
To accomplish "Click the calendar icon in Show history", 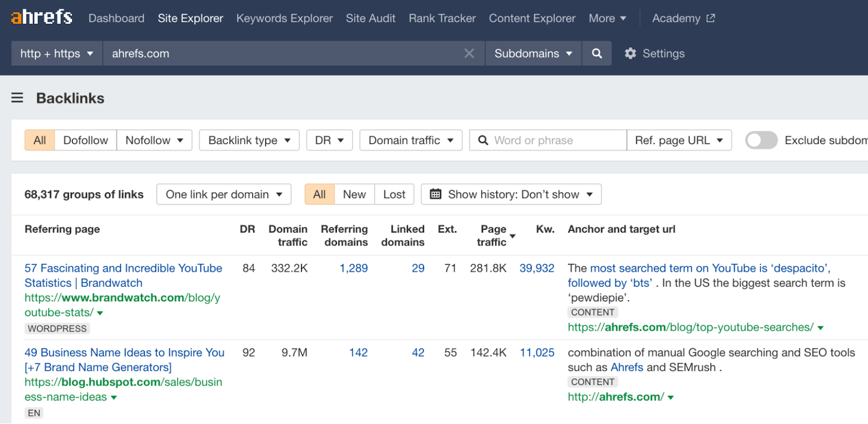I will point(435,194).
